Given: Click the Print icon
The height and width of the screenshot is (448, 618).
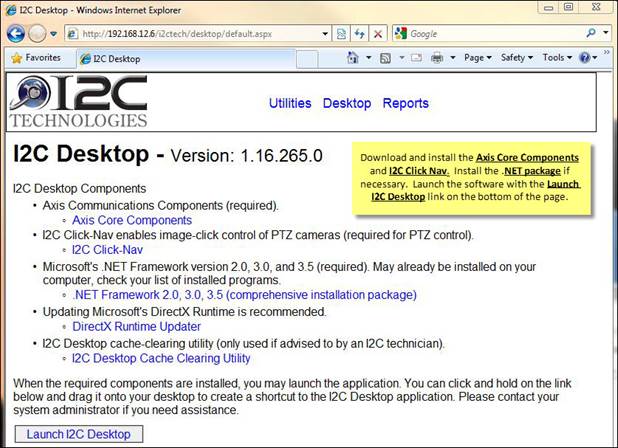Looking at the screenshot, I should [x=437, y=58].
